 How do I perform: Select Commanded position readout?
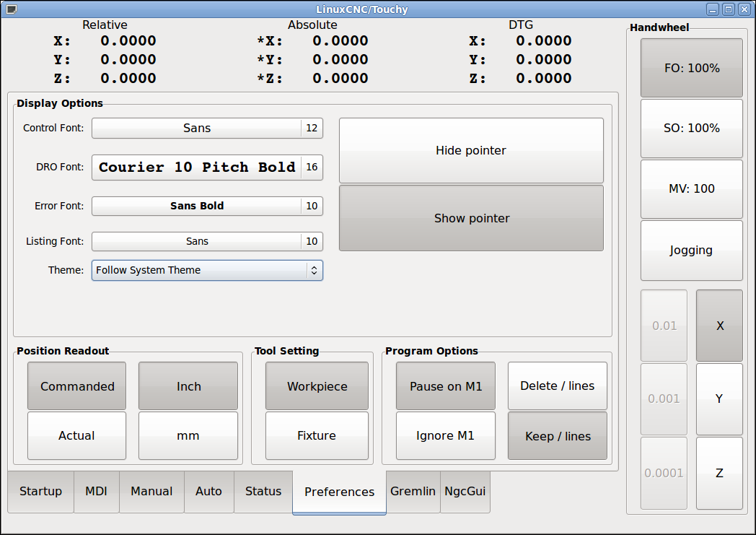pyautogui.click(x=76, y=386)
